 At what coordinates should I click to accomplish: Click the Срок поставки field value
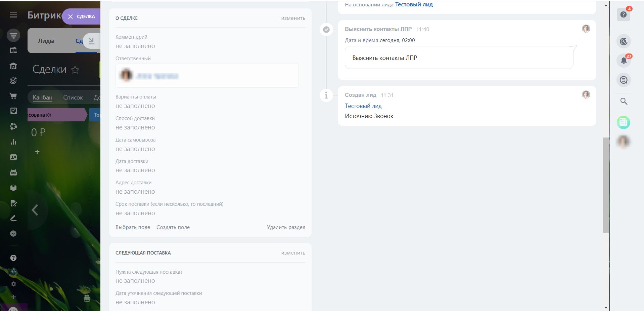click(135, 213)
